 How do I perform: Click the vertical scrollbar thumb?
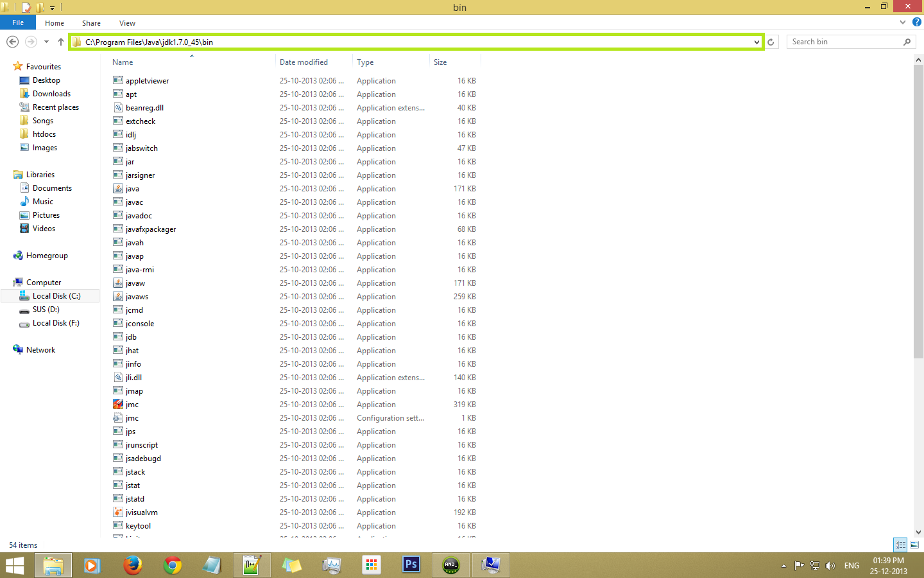pyautogui.click(x=918, y=211)
